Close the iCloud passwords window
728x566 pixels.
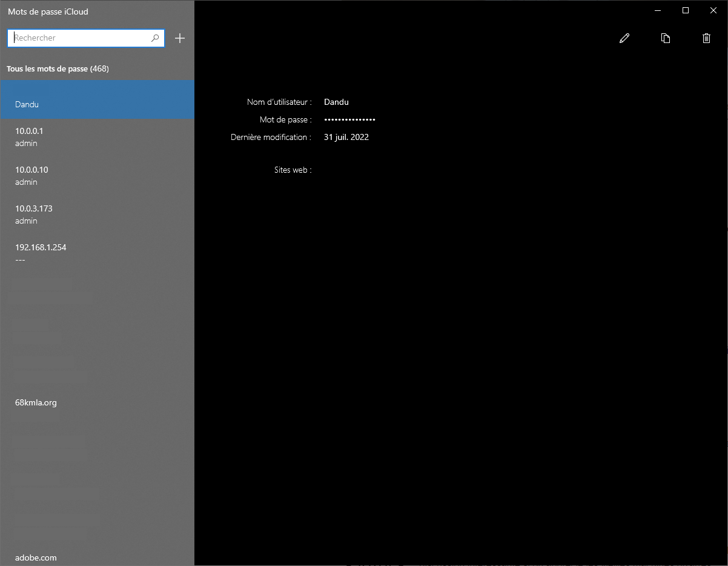[713, 10]
